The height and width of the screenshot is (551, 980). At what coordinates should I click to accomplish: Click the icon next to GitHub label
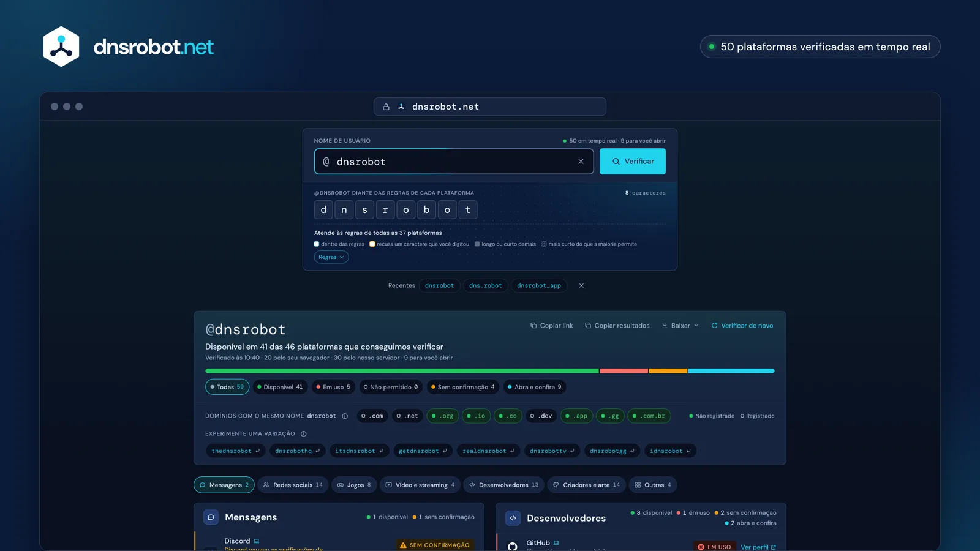[556, 543]
